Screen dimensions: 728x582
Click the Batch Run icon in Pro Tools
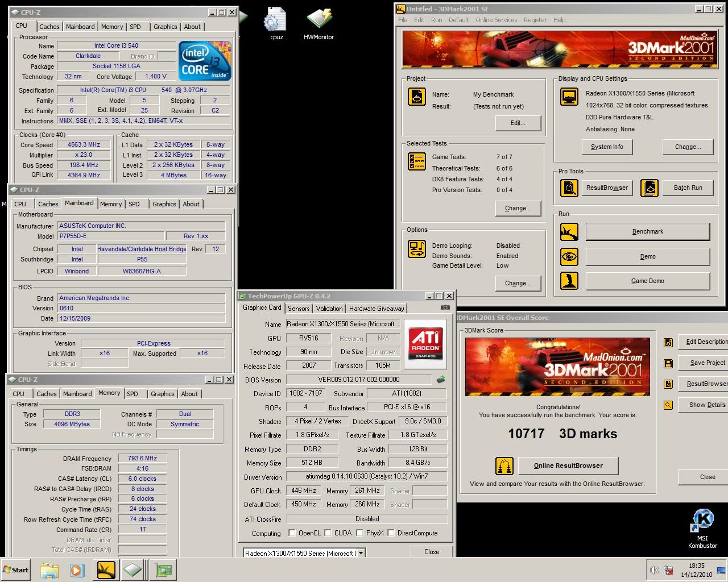(x=650, y=188)
